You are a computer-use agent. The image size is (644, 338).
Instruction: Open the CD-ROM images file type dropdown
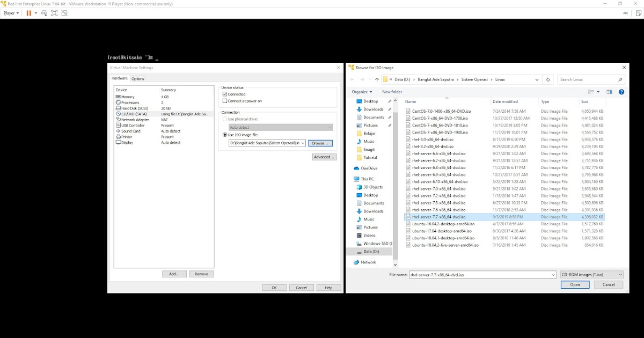(591, 274)
